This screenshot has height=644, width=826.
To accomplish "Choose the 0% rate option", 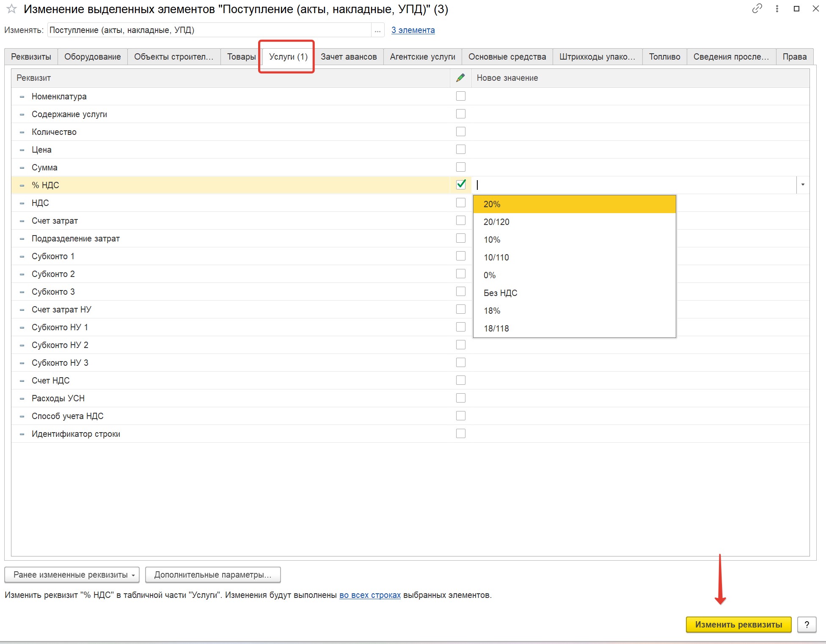I will click(574, 275).
